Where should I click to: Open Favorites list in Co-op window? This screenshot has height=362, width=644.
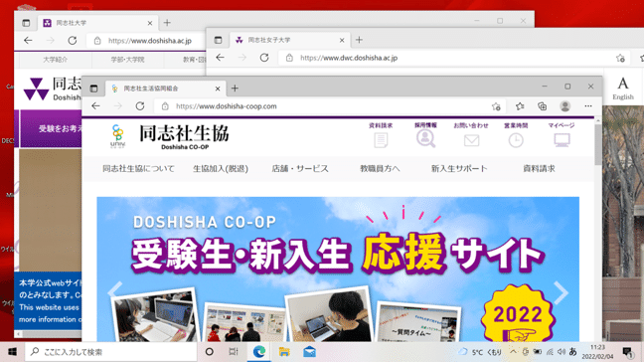tap(520, 106)
